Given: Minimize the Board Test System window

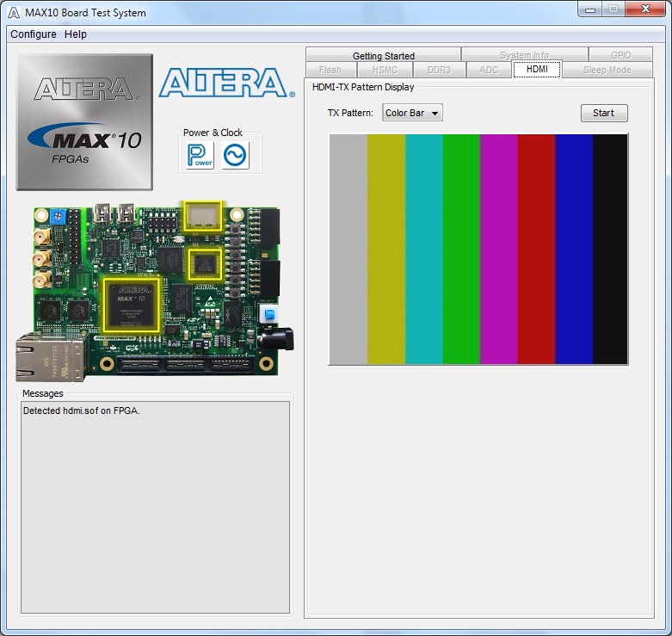Looking at the screenshot, I should point(590,9).
